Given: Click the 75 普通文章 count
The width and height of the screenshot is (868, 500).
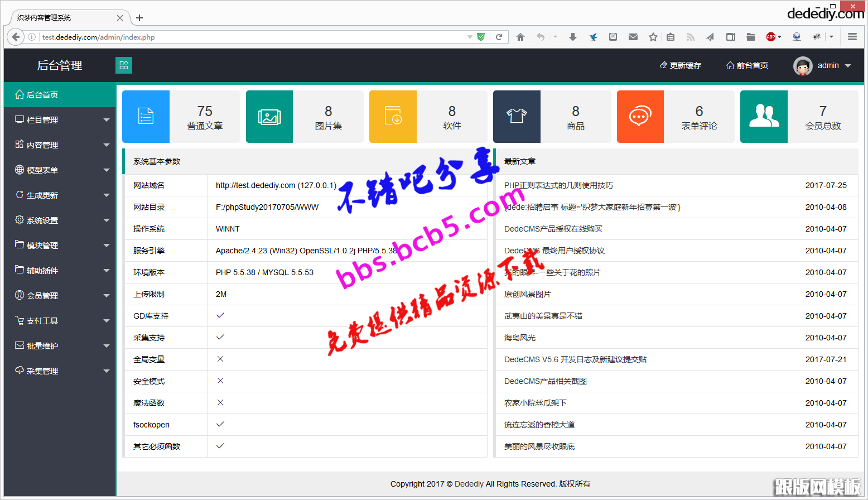Looking at the screenshot, I should [x=205, y=117].
